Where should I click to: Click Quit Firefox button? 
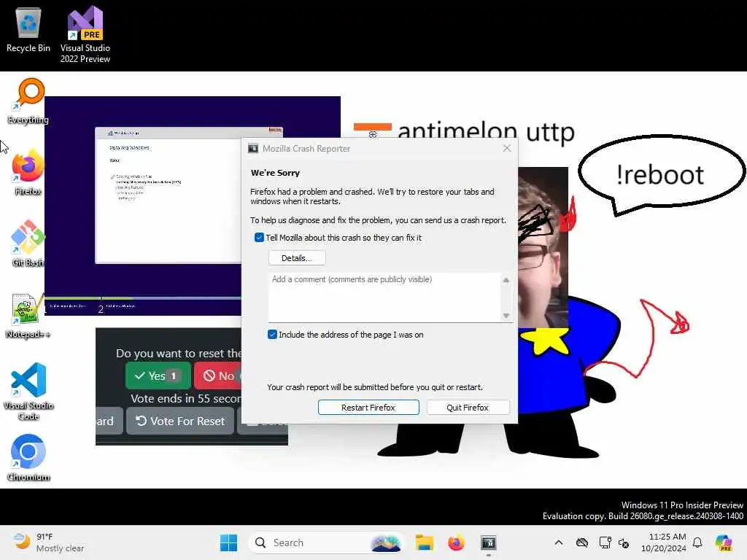click(x=468, y=408)
